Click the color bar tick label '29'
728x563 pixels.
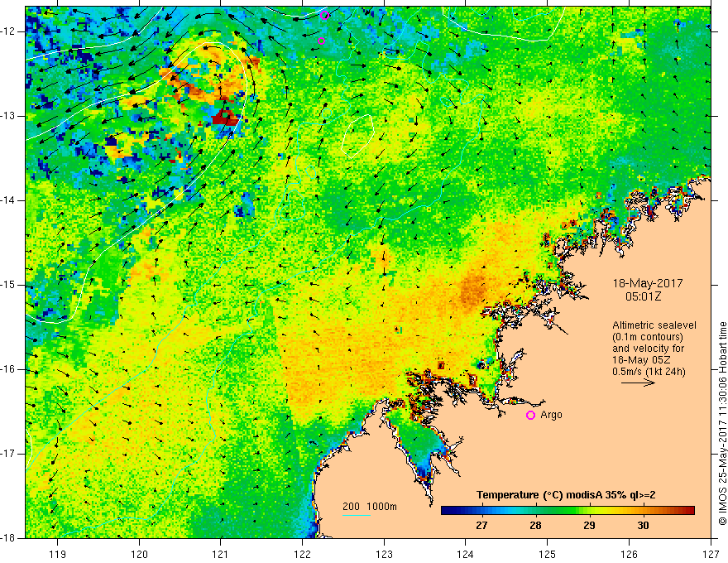point(589,526)
